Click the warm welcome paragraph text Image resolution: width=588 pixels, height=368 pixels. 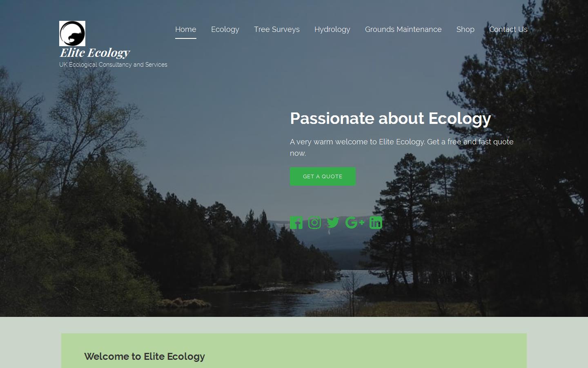402,147
